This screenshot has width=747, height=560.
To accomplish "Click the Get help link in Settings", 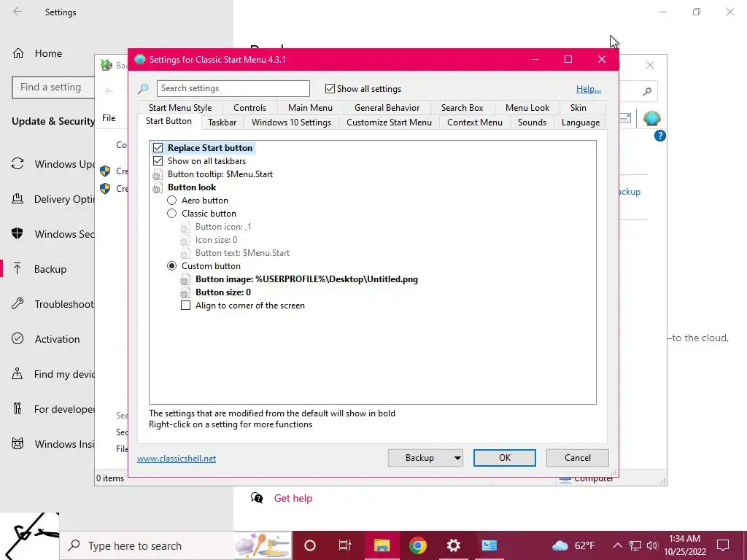I will [x=293, y=499].
